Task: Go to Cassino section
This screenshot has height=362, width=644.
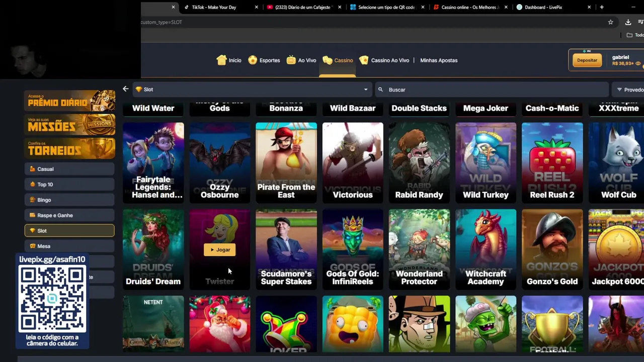Action: point(338,60)
